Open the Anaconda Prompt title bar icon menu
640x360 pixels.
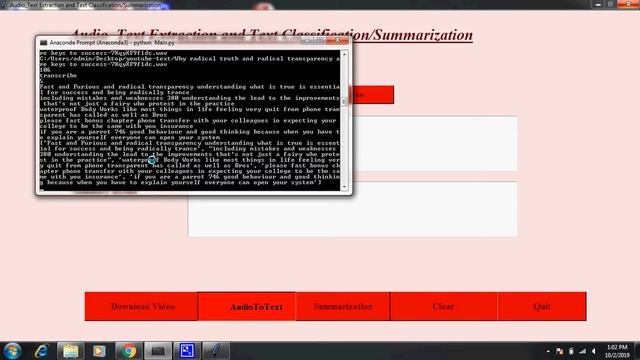44,42
